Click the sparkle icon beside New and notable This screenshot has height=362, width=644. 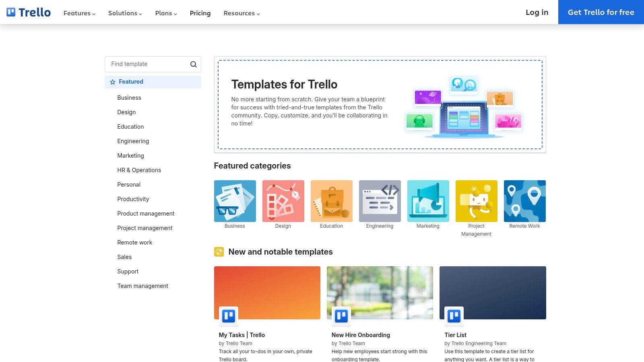tap(219, 252)
